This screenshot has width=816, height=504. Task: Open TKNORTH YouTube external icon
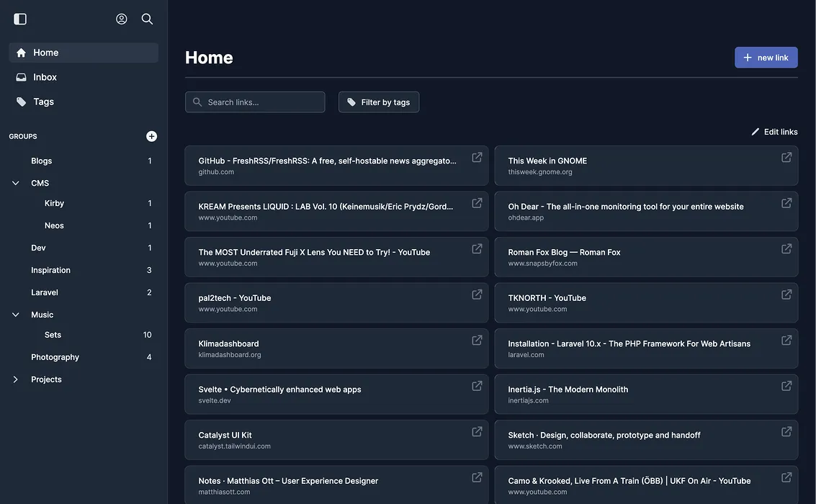[x=786, y=295]
